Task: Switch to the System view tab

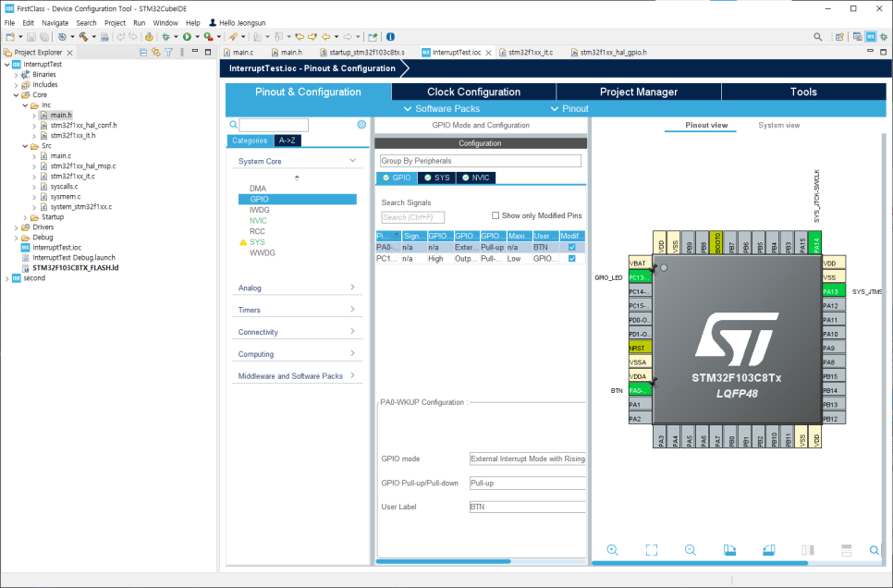Action: point(778,126)
